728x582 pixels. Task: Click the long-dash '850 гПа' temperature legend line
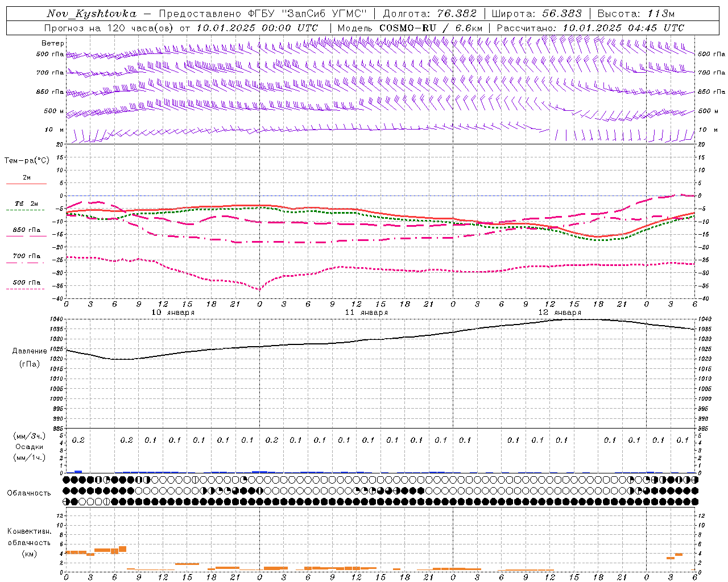pos(26,236)
